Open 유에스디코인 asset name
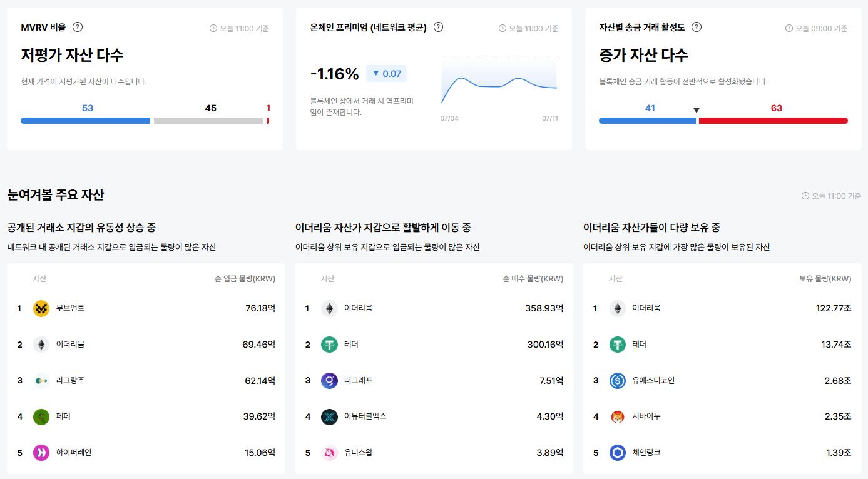 (x=653, y=380)
